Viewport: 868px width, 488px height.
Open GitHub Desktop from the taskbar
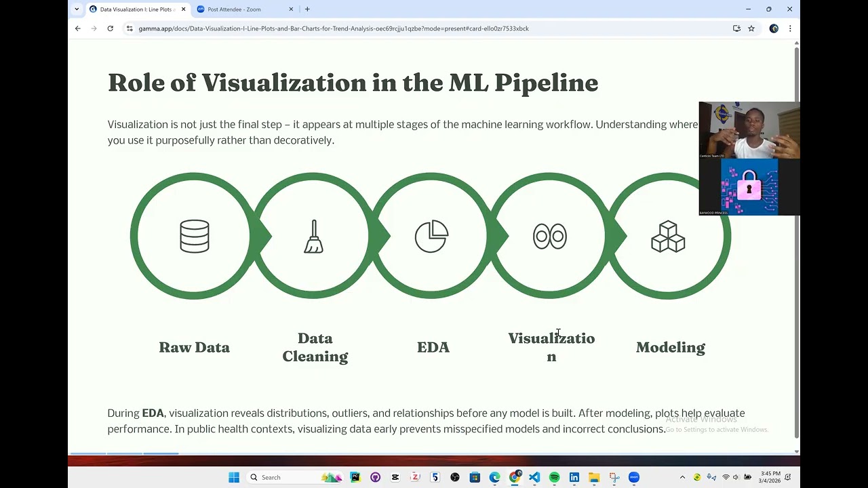(375, 477)
